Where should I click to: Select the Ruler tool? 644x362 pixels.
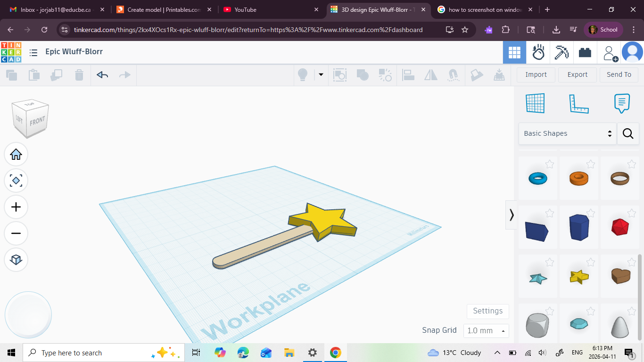click(579, 103)
